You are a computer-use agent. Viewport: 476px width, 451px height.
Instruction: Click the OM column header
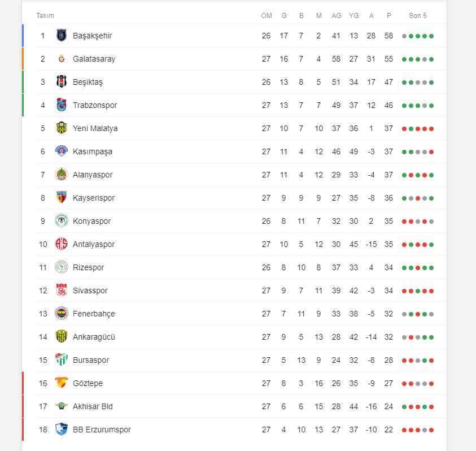267,16
